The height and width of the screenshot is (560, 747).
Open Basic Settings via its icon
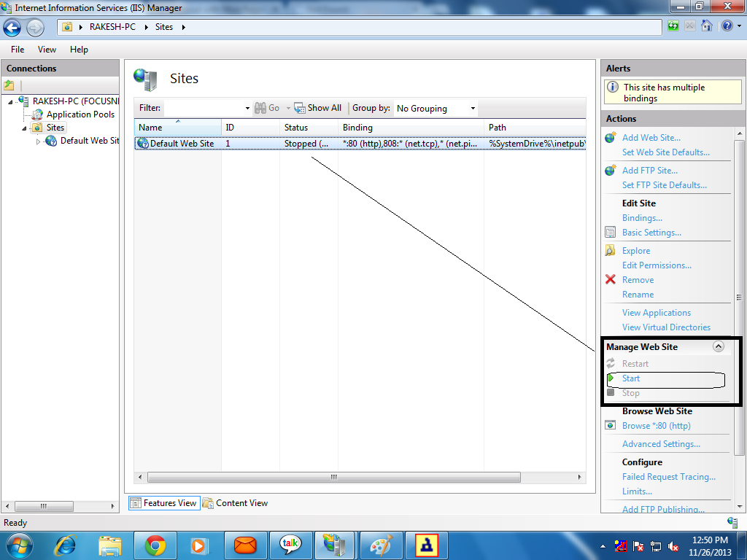[x=610, y=232]
